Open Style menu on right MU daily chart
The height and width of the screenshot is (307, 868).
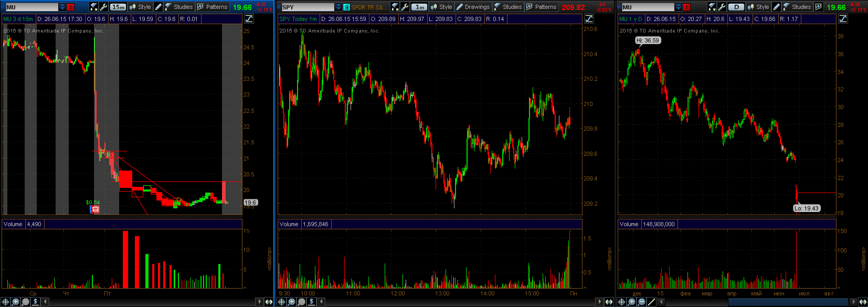click(759, 7)
